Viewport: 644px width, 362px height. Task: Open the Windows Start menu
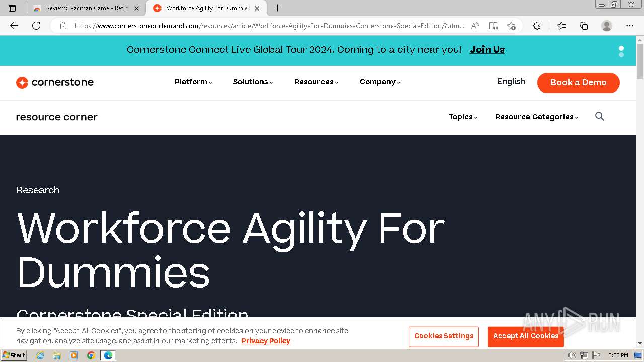click(x=14, y=355)
